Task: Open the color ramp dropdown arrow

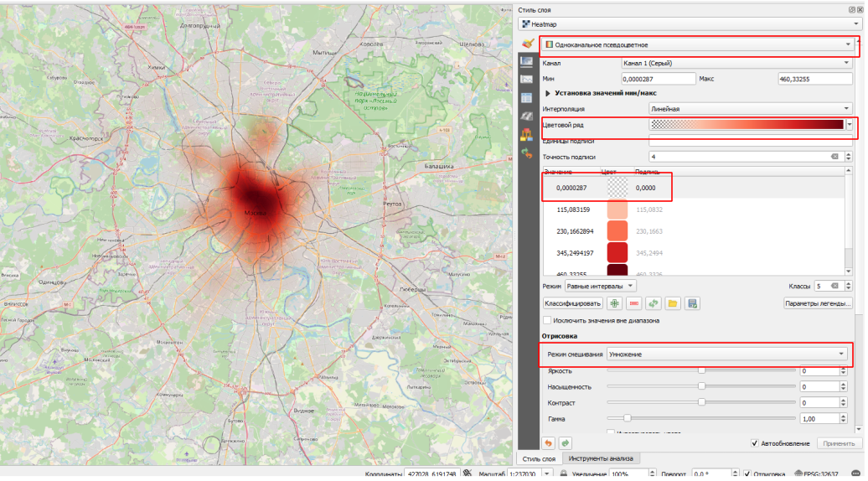Action: pos(850,125)
